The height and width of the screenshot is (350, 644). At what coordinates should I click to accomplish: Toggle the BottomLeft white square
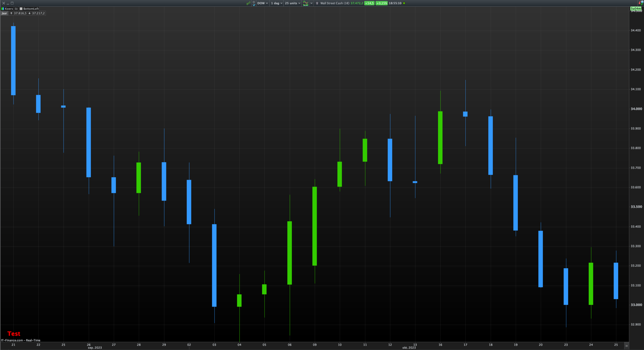tap(21, 9)
